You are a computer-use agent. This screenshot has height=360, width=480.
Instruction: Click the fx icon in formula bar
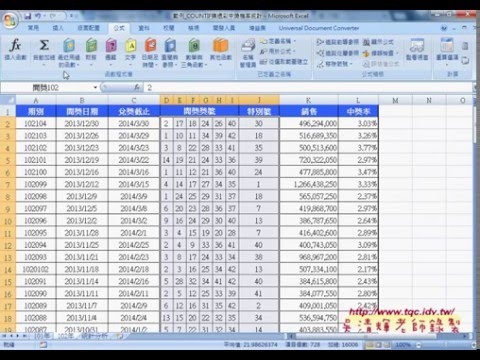pyautogui.click(x=137, y=87)
